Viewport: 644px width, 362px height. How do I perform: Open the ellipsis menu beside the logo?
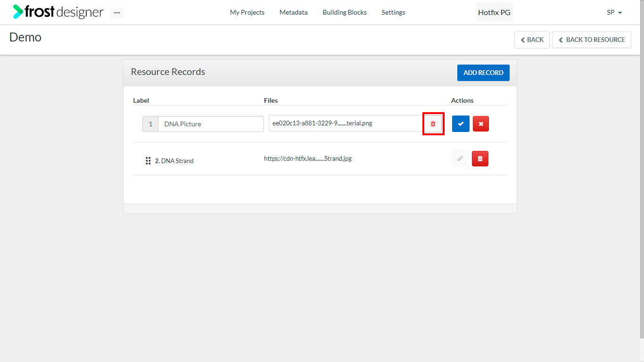(117, 13)
